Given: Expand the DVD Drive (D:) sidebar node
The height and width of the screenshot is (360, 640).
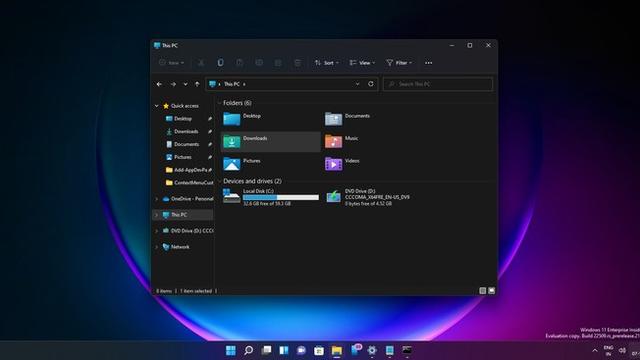Looking at the screenshot, I should [157, 231].
